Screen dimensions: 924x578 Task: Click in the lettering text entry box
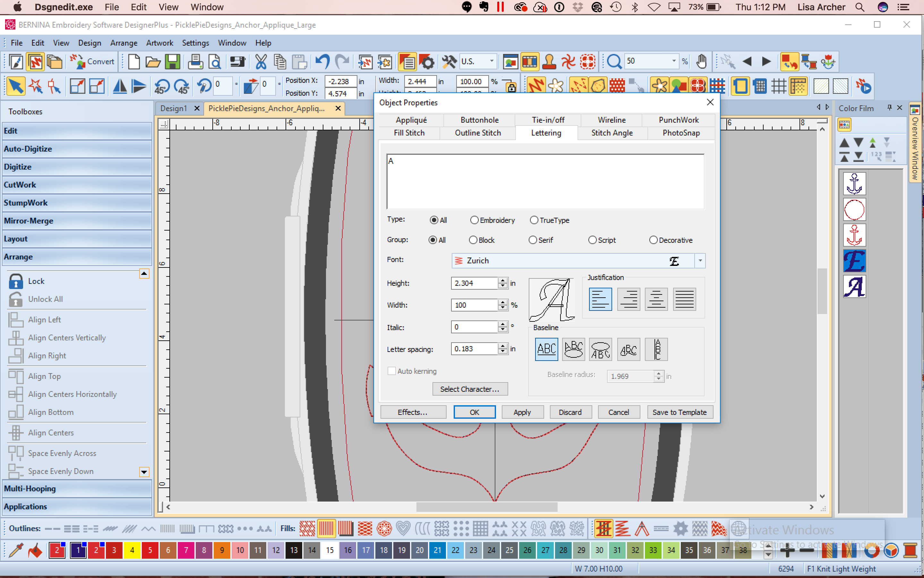(545, 181)
